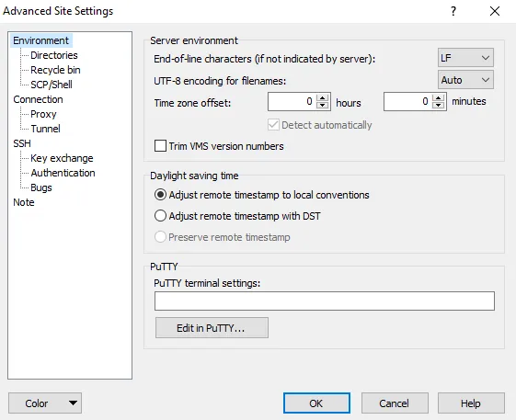Go to the SCP/Shell tree item
Image resolution: width=516 pixels, height=420 pixels.
[x=52, y=85]
